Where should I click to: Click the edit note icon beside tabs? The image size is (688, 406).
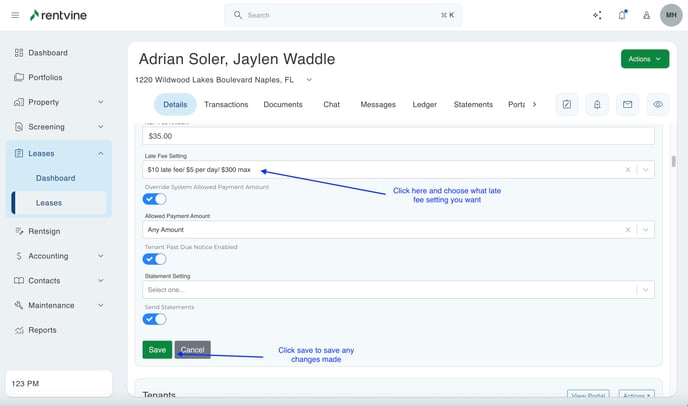[x=567, y=104]
